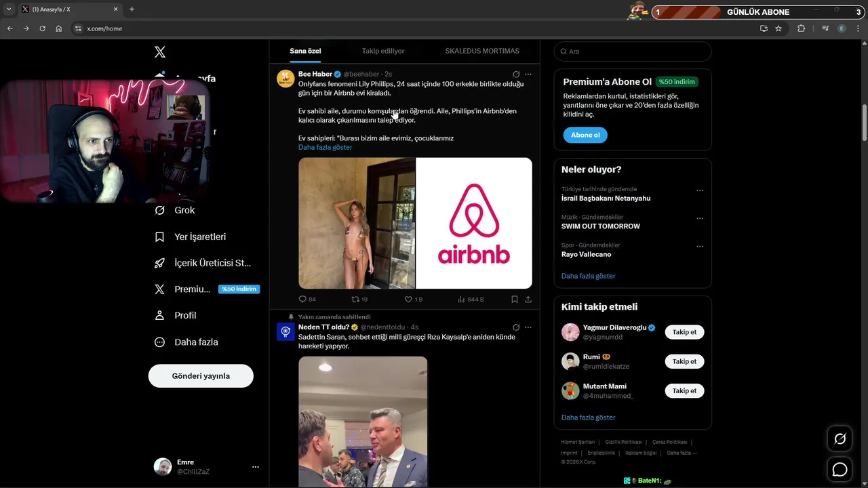
Task: Open Grok from the sidebar
Action: [x=175, y=210]
